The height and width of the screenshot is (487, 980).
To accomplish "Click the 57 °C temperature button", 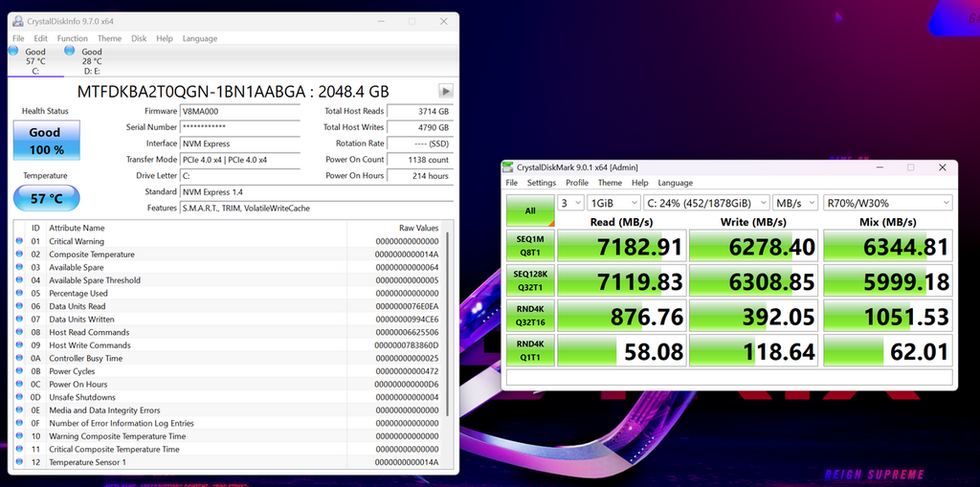I will pyautogui.click(x=46, y=198).
